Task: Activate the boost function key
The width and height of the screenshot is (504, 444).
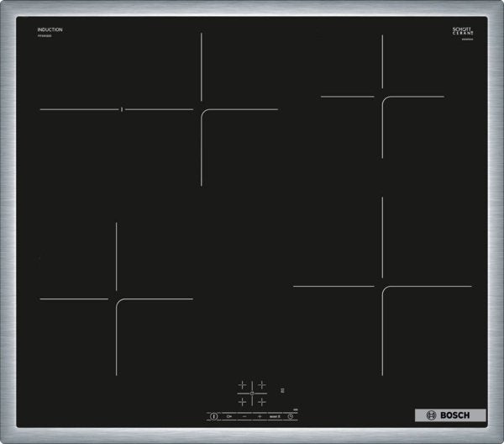Action: coord(274,415)
